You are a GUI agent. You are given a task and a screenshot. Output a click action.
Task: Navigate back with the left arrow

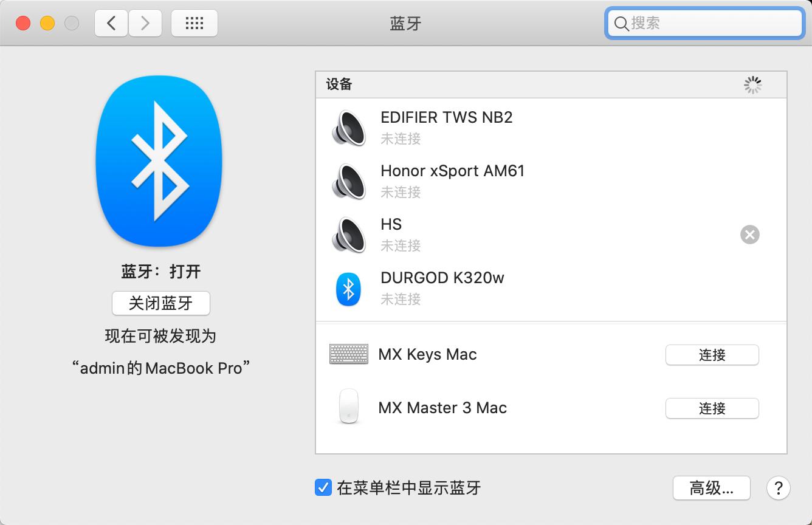pyautogui.click(x=111, y=22)
